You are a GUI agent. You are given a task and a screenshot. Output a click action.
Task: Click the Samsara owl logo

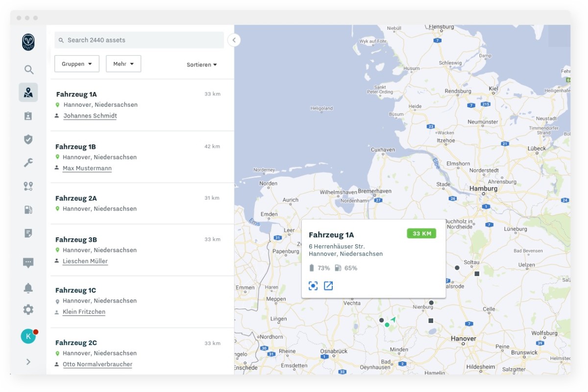28,42
